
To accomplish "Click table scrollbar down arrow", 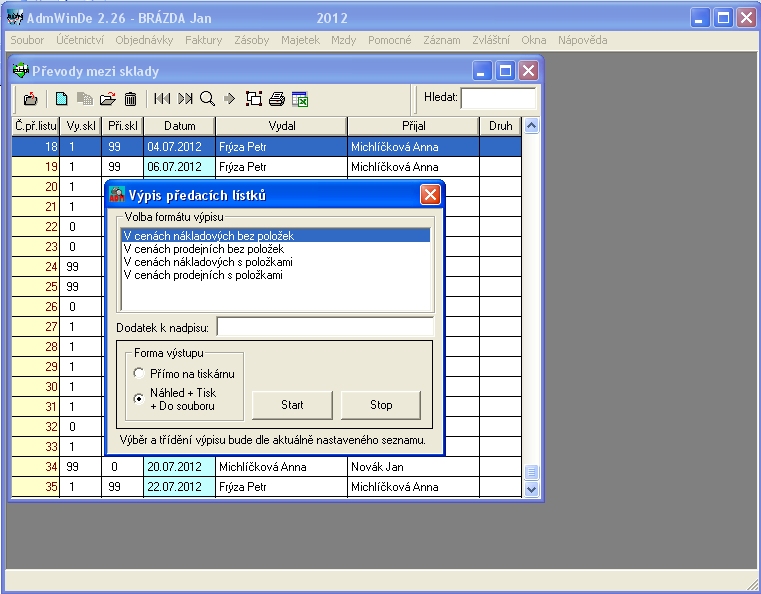I will 531,489.
